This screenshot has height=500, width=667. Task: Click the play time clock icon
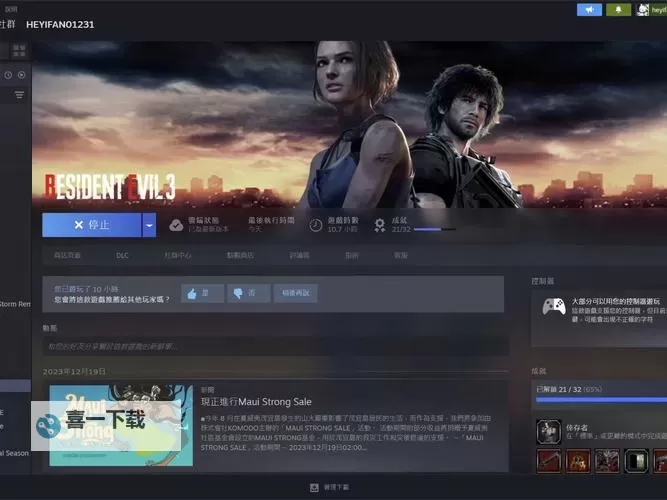[x=315, y=225]
